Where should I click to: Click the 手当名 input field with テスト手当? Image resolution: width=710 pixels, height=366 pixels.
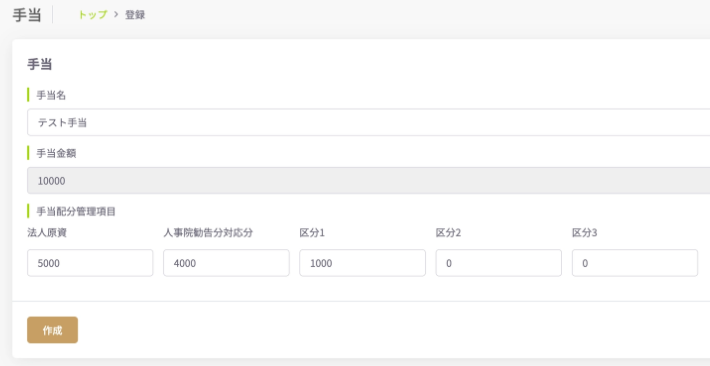pyautogui.click(x=369, y=122)
